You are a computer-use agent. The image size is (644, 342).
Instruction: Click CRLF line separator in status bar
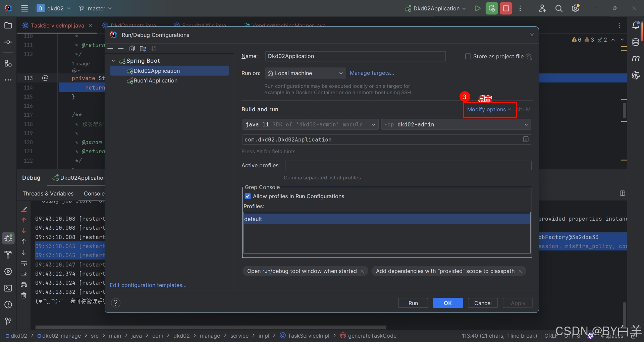[551, 336]
